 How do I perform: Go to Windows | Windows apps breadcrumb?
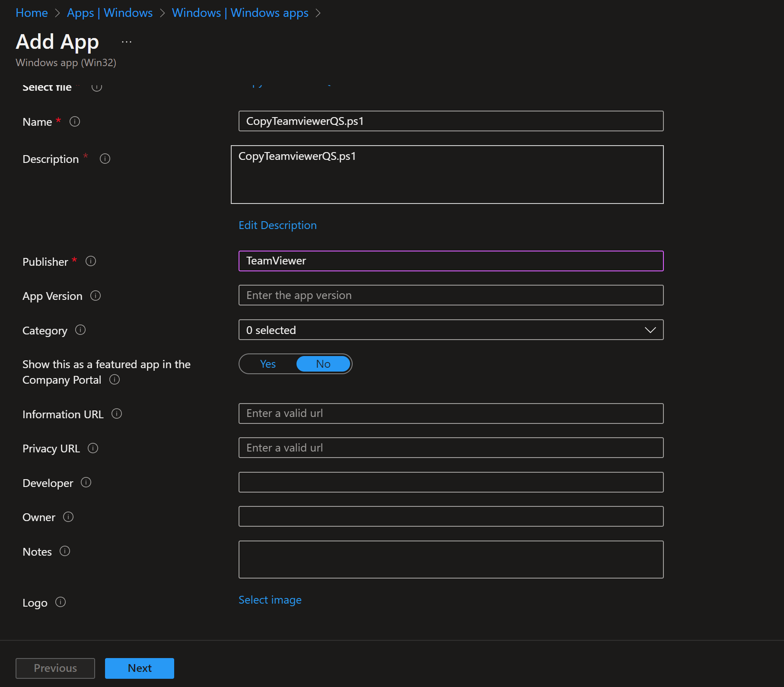(x=240, y=13)
